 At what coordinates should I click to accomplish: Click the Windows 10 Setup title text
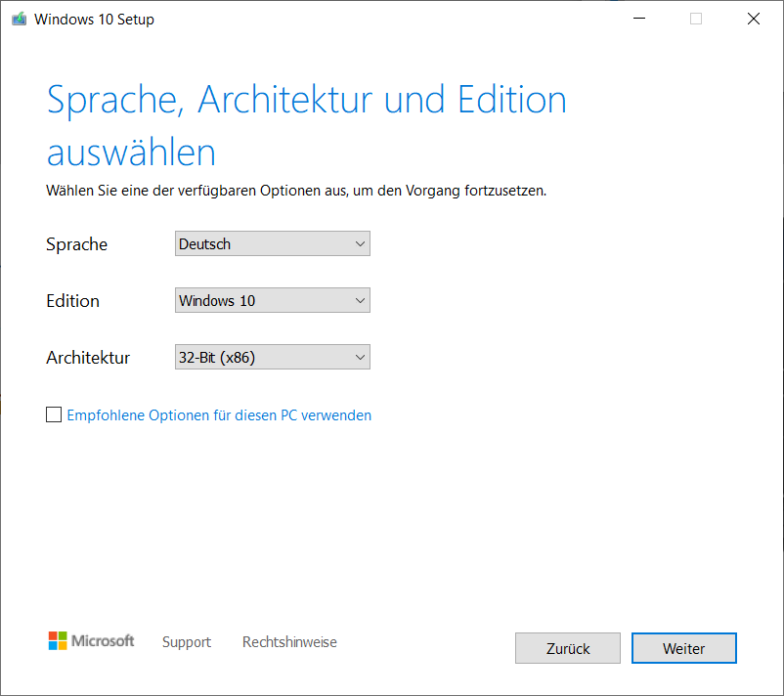[94, 19]
